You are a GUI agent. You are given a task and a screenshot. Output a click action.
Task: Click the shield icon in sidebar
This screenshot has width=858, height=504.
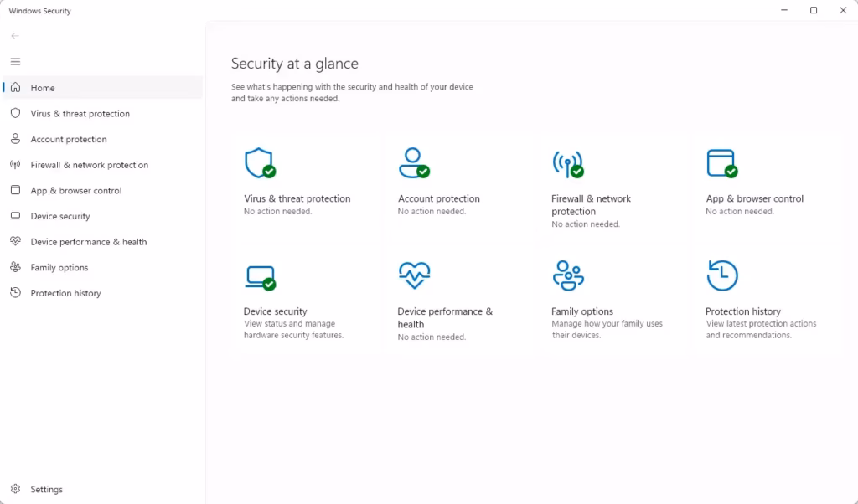pyautogui.click(x=15, y=113)
